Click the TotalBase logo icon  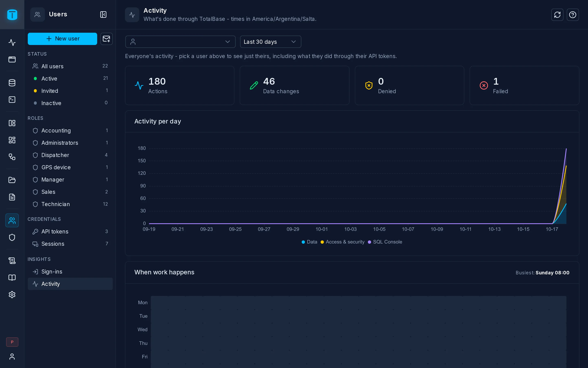[x=12, y=15]
